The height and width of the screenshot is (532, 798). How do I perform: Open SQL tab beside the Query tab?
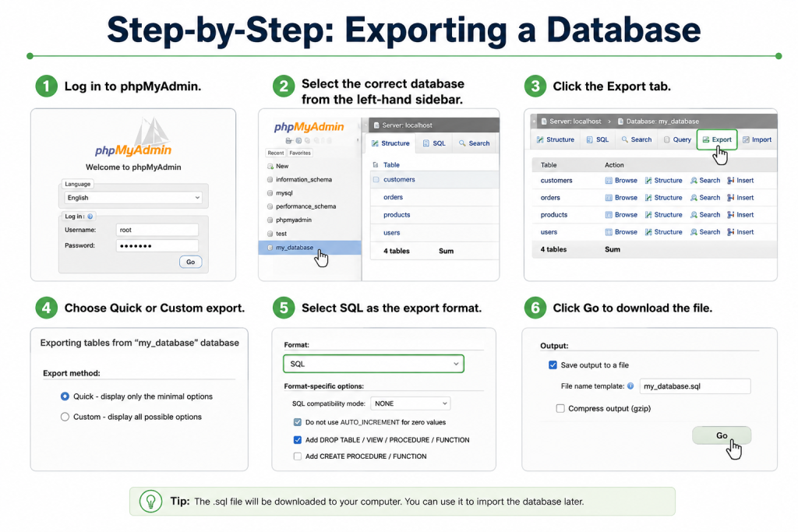(x=597, y=139)
